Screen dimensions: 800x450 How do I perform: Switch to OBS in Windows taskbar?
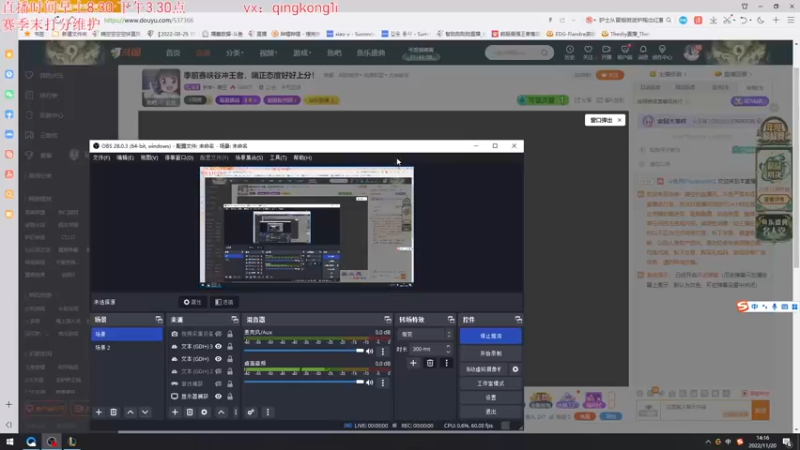[x=52, y=442]
